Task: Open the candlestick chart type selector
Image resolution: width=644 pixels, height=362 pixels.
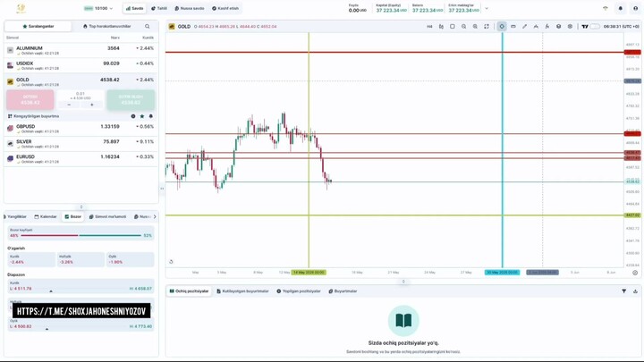Action: click(x=441, y=26)
